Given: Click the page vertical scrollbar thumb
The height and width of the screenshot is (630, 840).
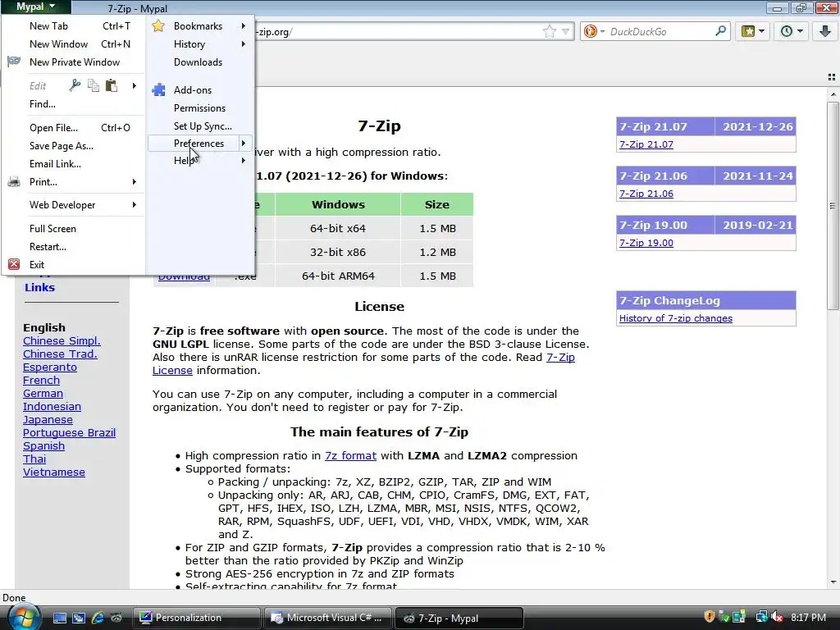Looking at the screenshot, I should [x=833, y=205].
